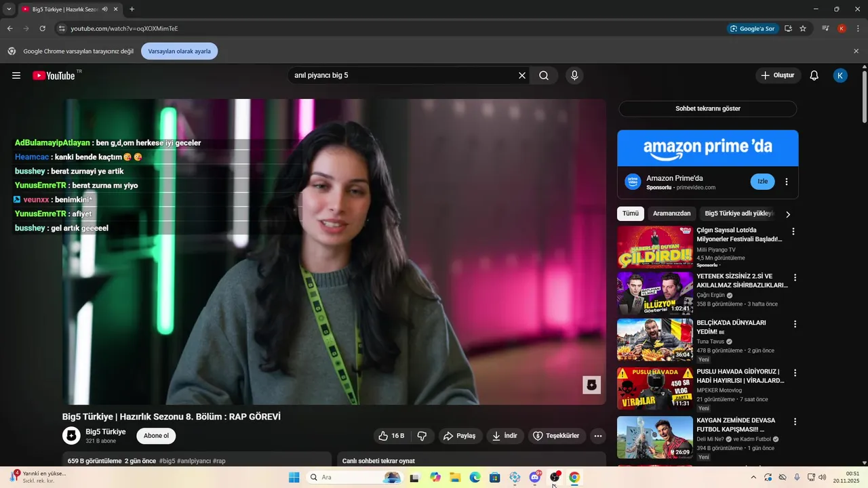Close the Big5 Türkiye tab
The width and height of the screenshot is (868, 488).
pos(117,9)
